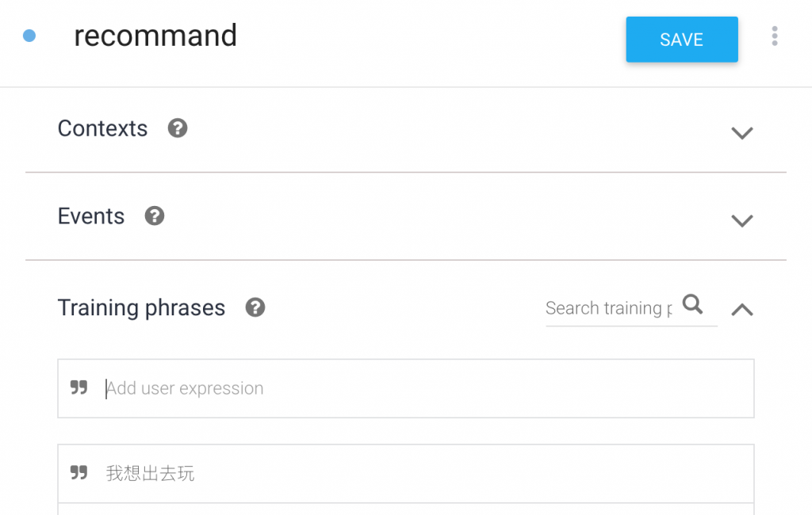Select the training phrase 我想出去玩
Viewport: 812px width, 515px height.
tap(151, 474)
